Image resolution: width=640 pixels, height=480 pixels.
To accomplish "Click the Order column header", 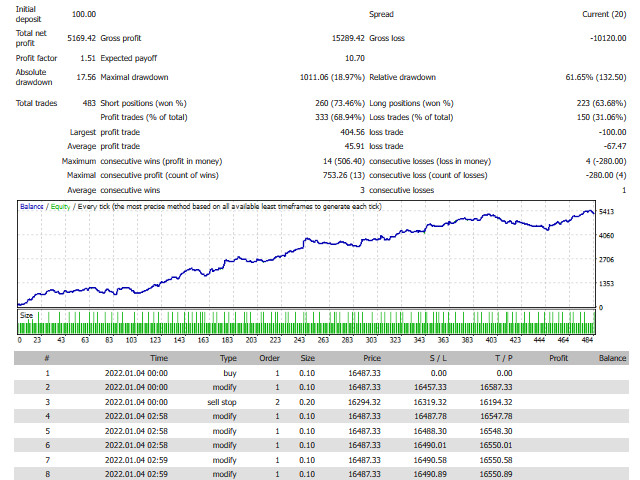I will click(271, 357).
